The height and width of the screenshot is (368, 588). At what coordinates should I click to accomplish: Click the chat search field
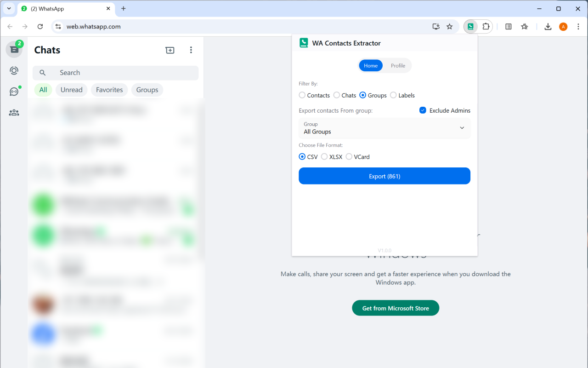[x=115, y=73]
